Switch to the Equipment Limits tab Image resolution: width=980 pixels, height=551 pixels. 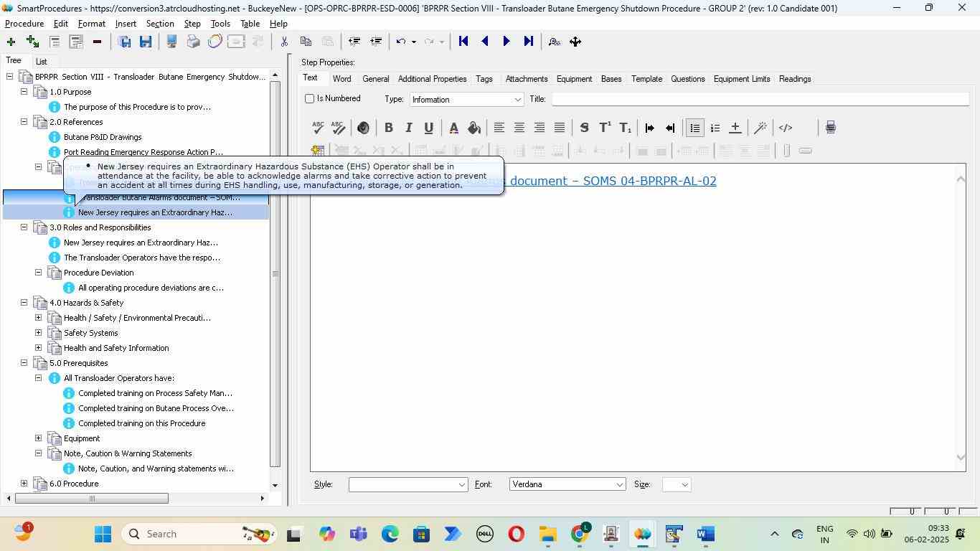[x=742, y=79]
